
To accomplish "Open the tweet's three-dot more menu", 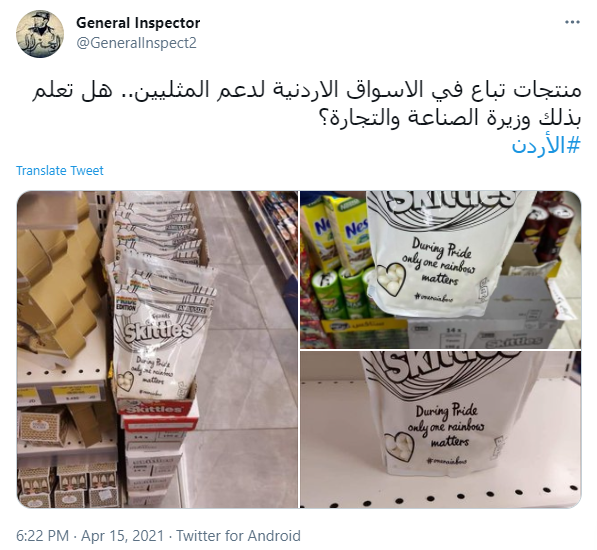I will coord(572,22).
